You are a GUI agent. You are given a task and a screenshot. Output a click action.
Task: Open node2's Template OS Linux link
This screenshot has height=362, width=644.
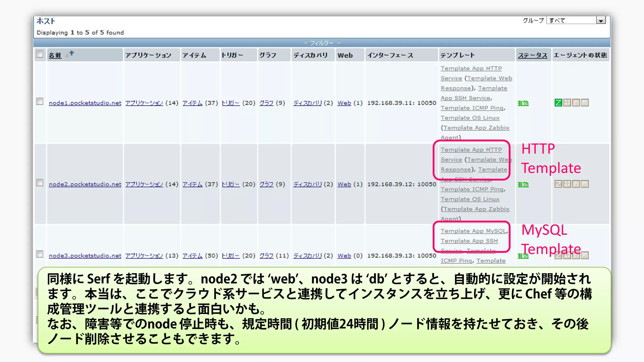[470, 199]
